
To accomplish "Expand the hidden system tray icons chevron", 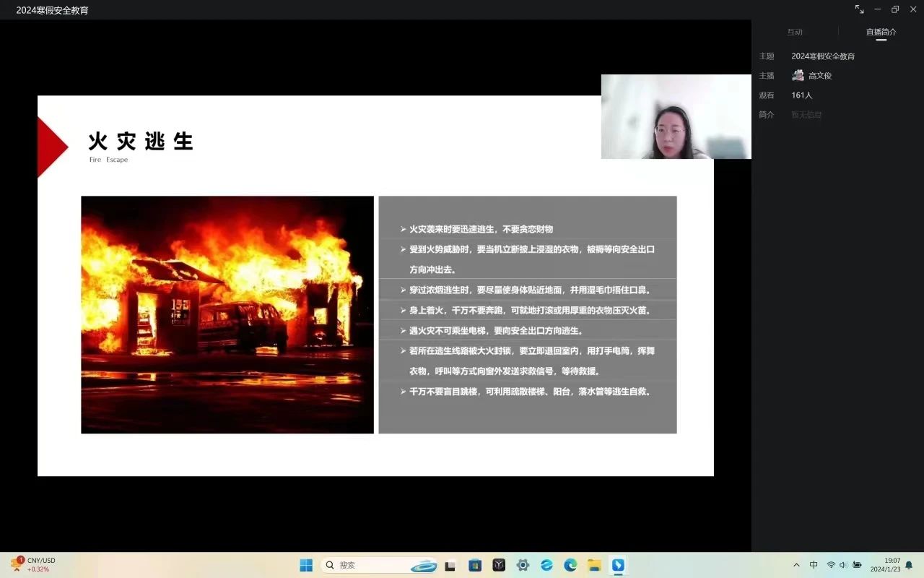I will click(x=796, y=565).
